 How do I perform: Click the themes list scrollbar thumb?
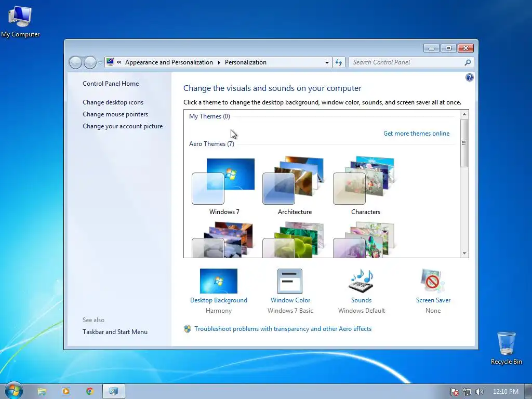[x=464, y=143]
